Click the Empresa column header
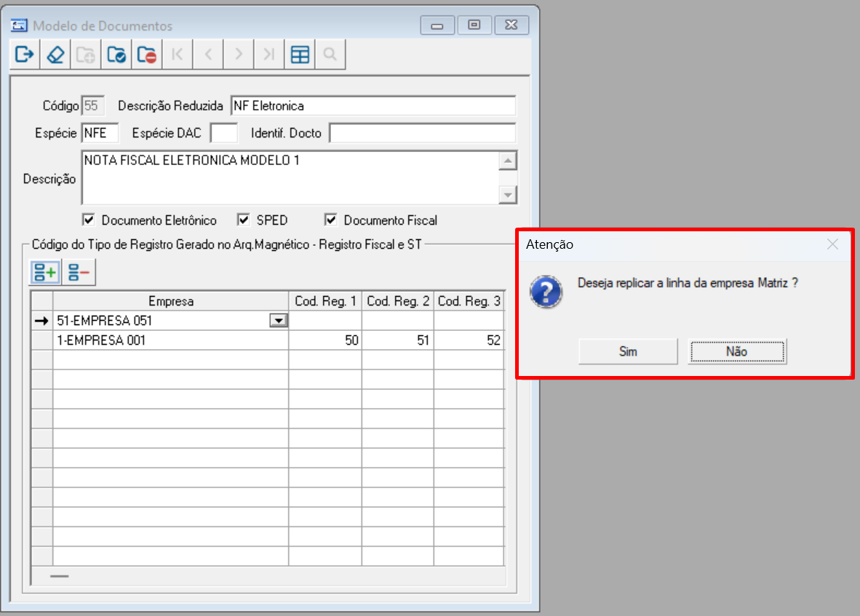The width and height of the screenshot is (860, 616). click(170, 301)
